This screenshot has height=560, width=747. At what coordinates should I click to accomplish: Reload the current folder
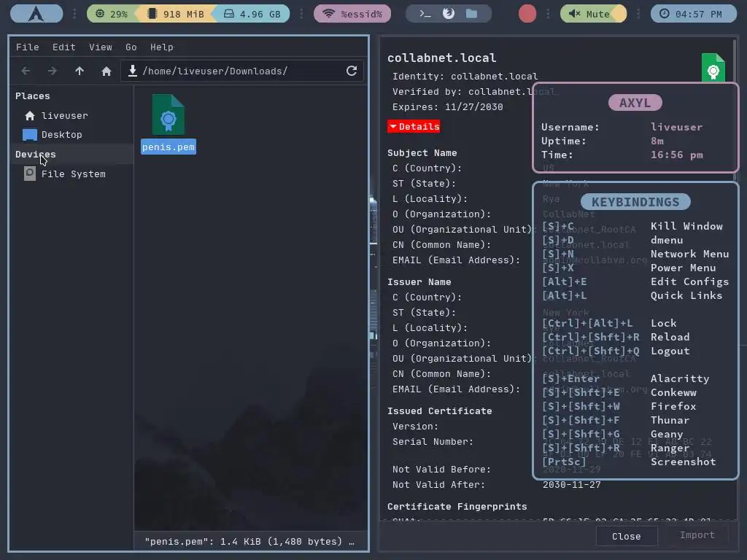click(352, 71)
